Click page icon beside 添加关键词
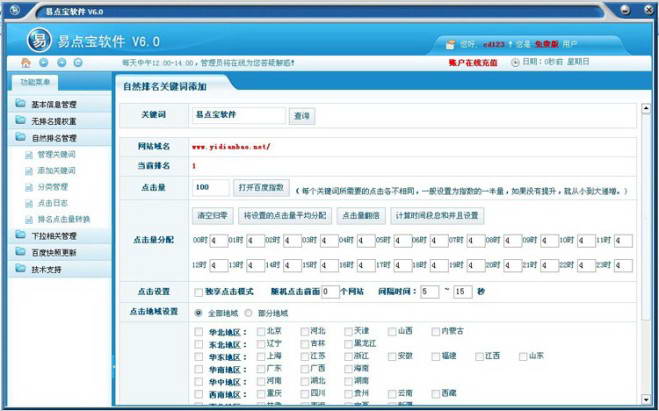Screen dimensions: 659x411 tap(29, 171)
